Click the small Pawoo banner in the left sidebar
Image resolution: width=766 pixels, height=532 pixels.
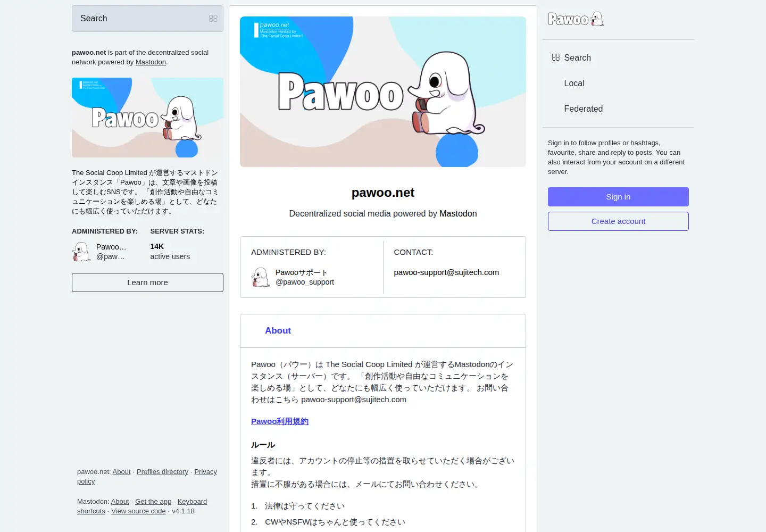(147, 118)
